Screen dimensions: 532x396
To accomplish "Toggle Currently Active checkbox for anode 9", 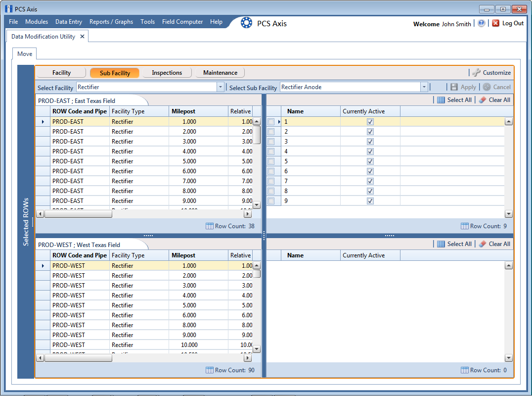I will coord(370,200).
